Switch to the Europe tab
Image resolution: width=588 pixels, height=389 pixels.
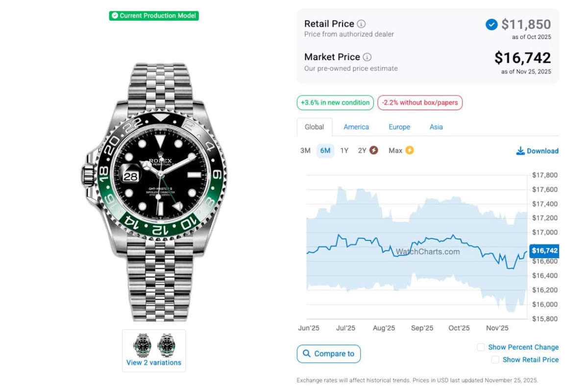[x=399, y=127]
